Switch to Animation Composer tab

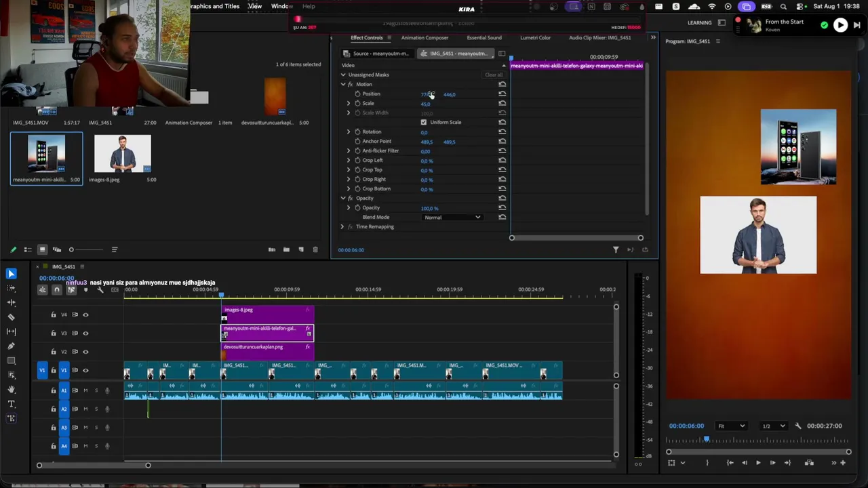point(425,38)
